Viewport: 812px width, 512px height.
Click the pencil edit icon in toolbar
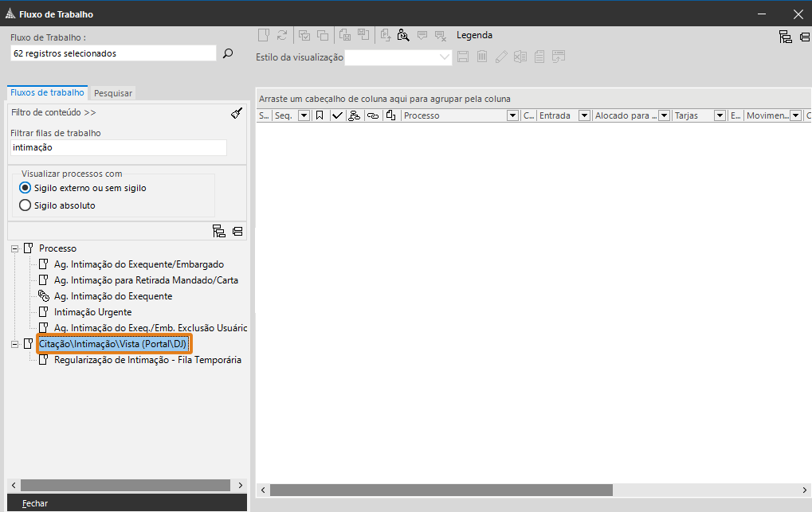tap(500, 57)
